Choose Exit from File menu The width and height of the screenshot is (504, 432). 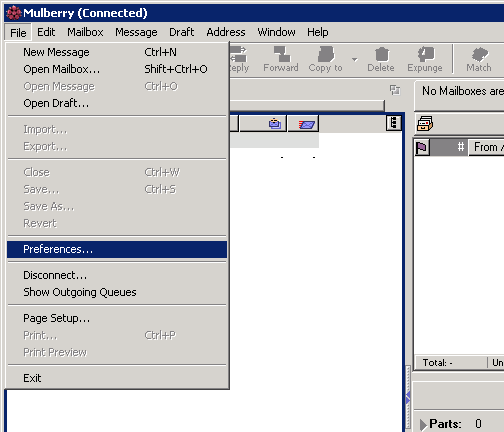[117, 378]
